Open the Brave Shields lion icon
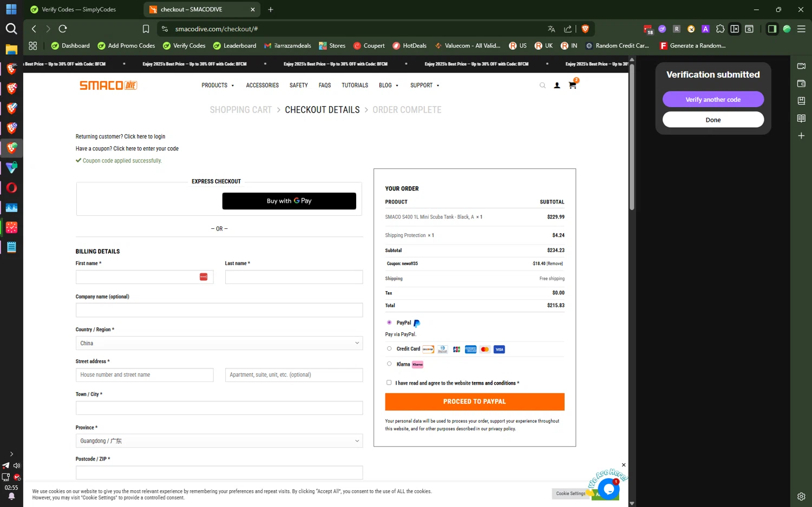812x507 pixels. [585, 29]
